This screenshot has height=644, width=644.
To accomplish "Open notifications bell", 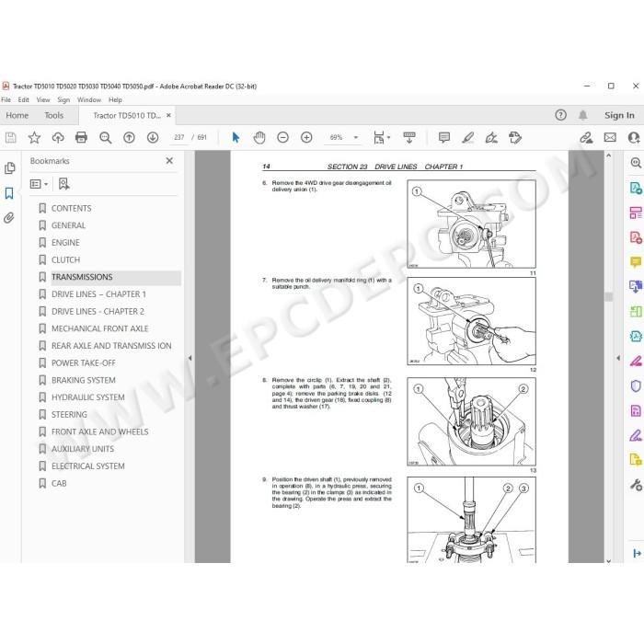I will 582,115.
